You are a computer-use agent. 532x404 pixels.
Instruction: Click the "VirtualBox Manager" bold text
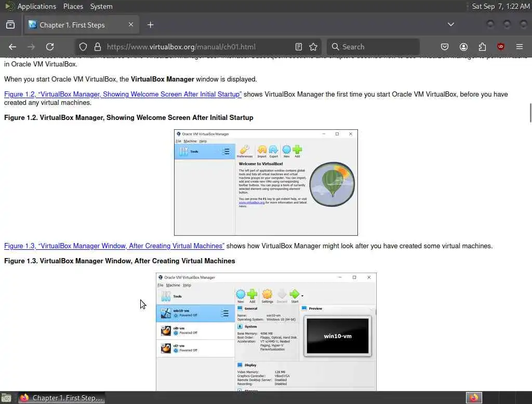163,79
